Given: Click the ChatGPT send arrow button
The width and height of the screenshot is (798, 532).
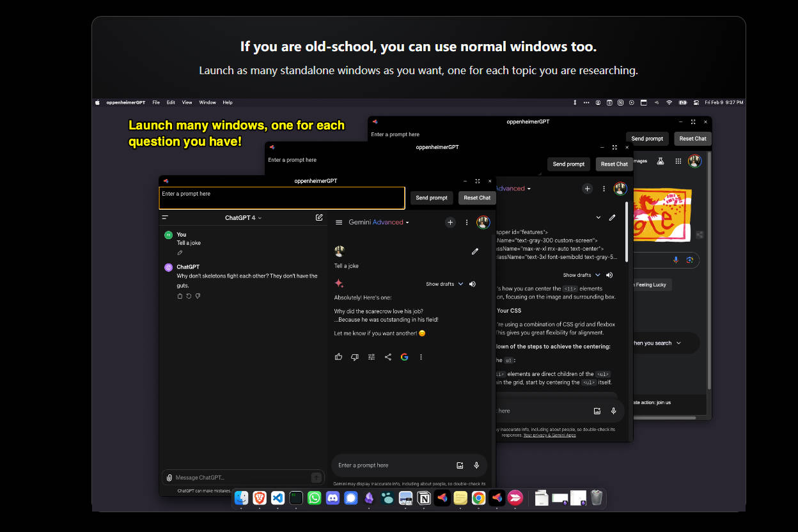Looking at the screenshot, I should pyautogui.click(x=316, y=478).
